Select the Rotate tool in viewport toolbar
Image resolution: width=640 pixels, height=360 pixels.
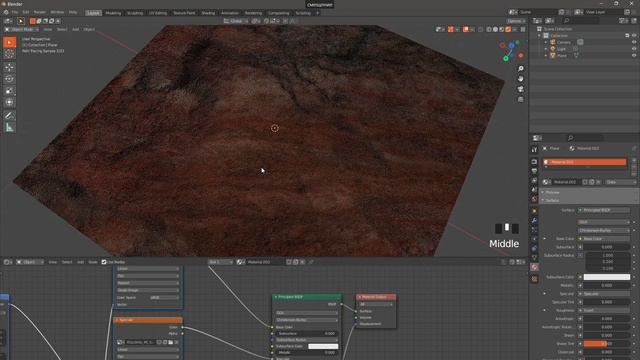click(x=9, y=79)
